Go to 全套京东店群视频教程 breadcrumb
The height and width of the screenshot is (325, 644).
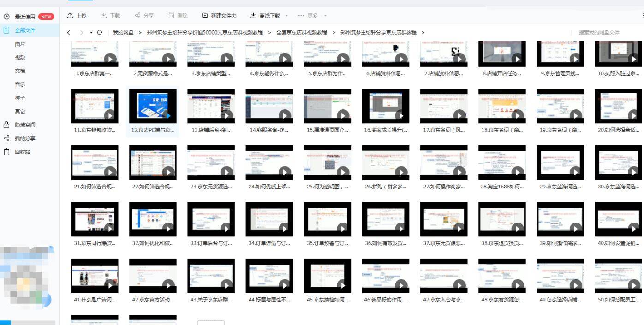point(302,32)
